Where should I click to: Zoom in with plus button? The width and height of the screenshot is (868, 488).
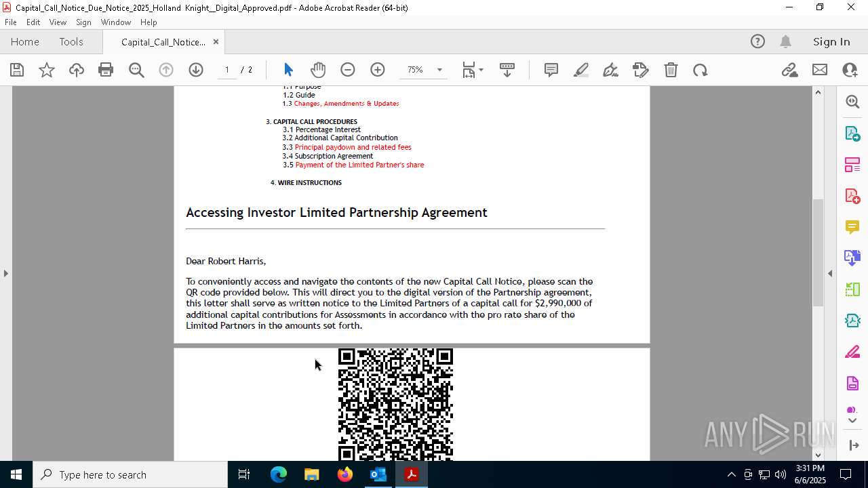tap(378, 70)
